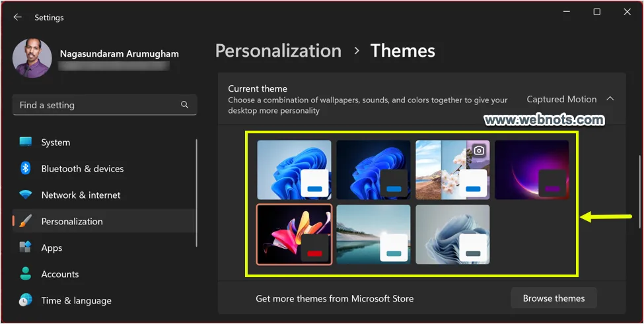This screenshot has height=324, width=644.
Task: Click the Personalization paintbrush icon
Action: coord(26,221)
